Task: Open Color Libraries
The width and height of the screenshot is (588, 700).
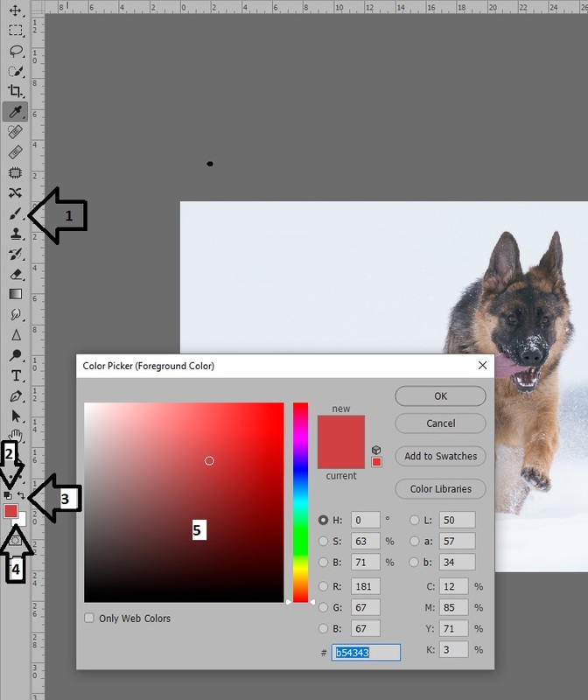Action: click(x=440, y=489)
